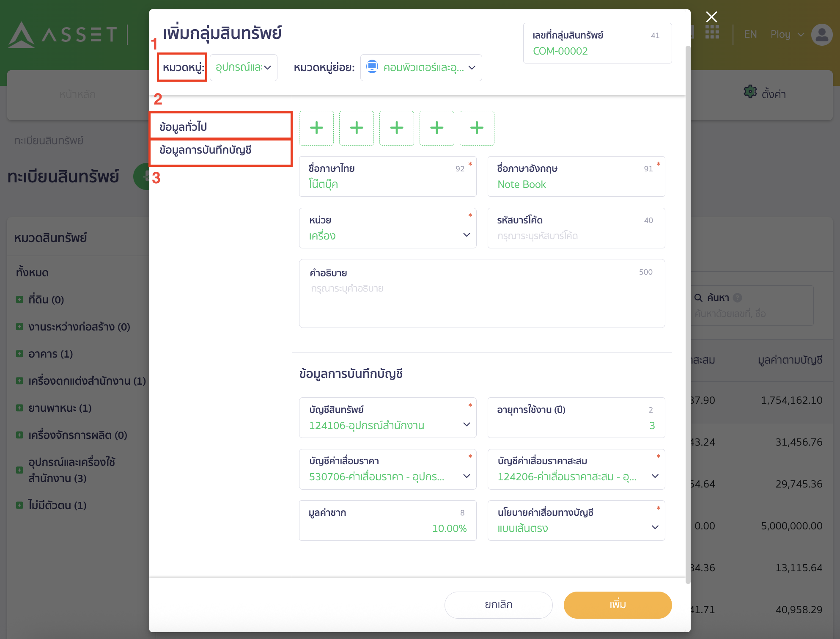Open the หมวดหมู่ category dropdown
Viewport: 840px width, 639px height.
pos(243,68)
